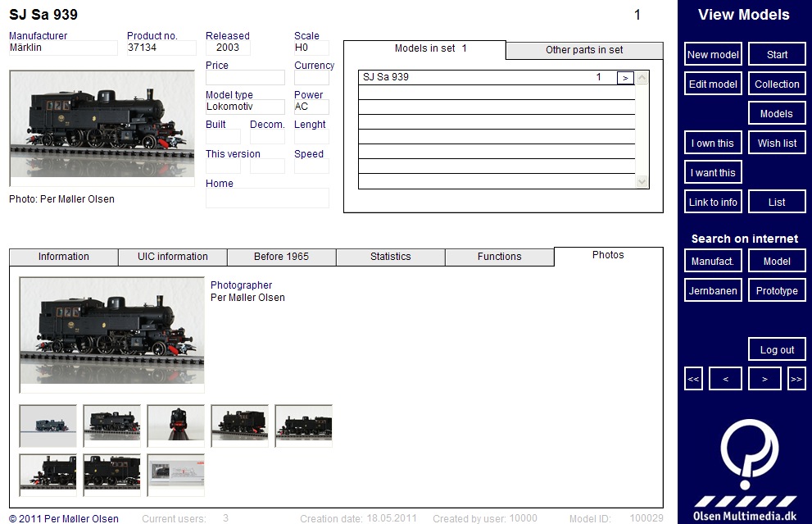Image resolution: width=812 pixels, height=524 pixels.
Task: Click the creation date 18.05.2011
Action: tap(392, 518)
